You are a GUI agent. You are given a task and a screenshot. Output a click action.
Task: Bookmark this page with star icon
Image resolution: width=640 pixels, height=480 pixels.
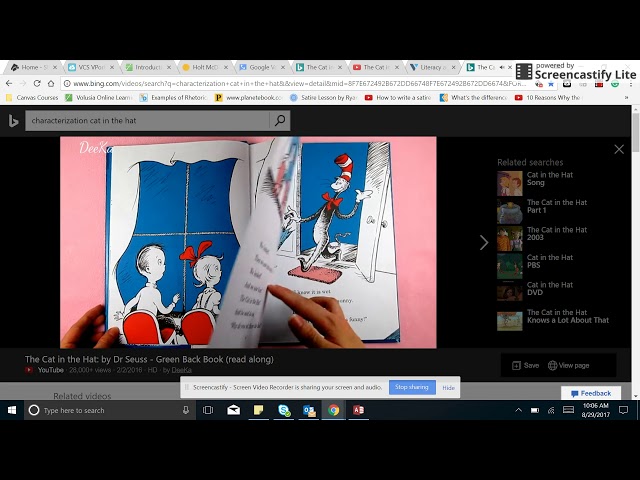[551, 84]
